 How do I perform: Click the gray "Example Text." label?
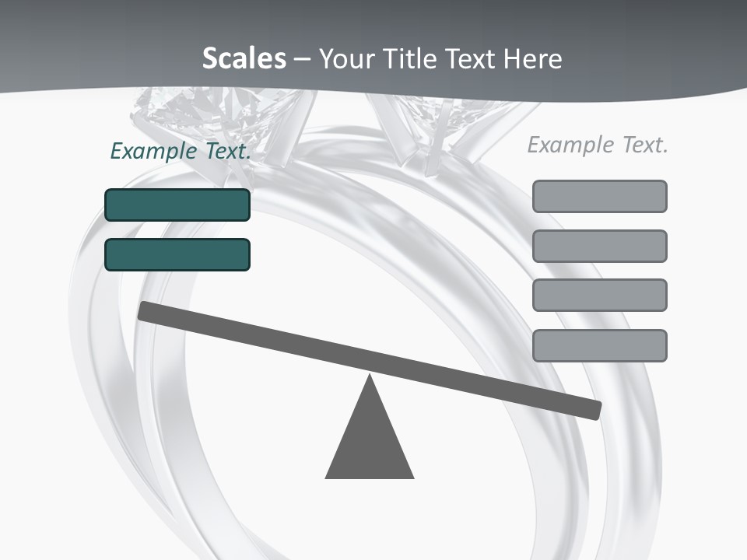click(x=598, y=145)
